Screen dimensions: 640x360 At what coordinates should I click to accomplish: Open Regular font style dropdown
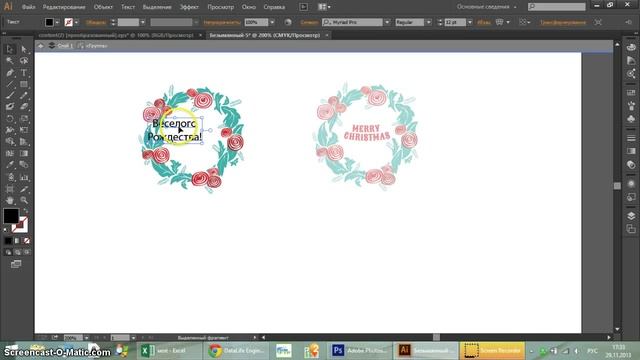429,22
